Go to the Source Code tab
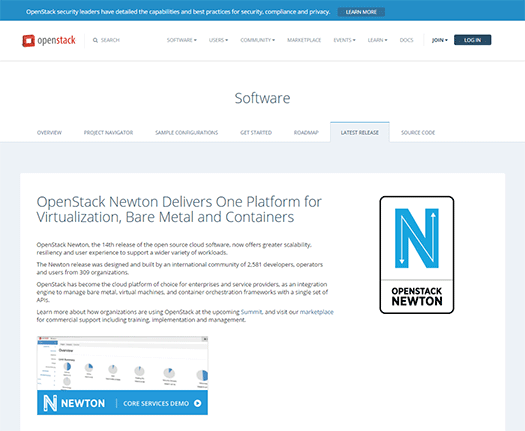525x431 pixels. click(418, 133)
